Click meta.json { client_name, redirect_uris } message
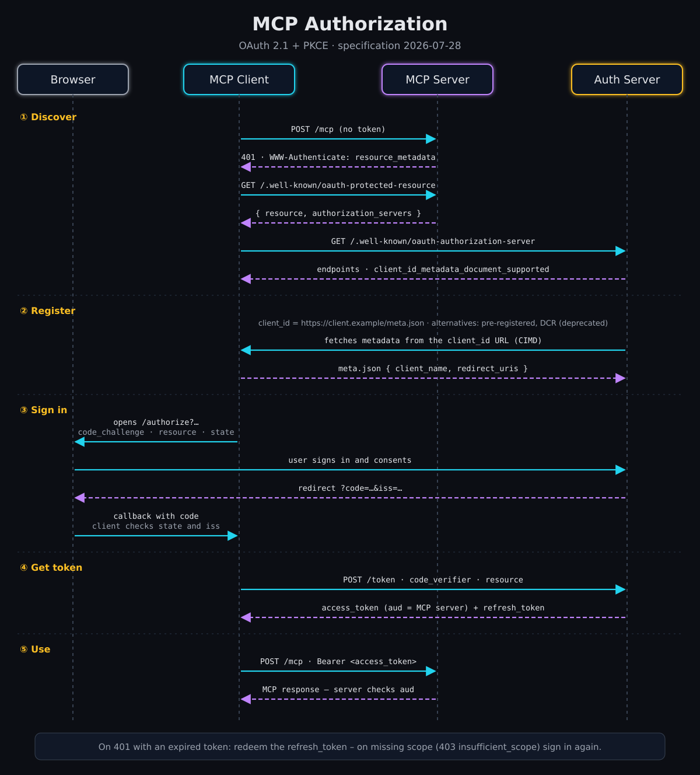Screen dimensions: 700x775 (x=433, y=368)
